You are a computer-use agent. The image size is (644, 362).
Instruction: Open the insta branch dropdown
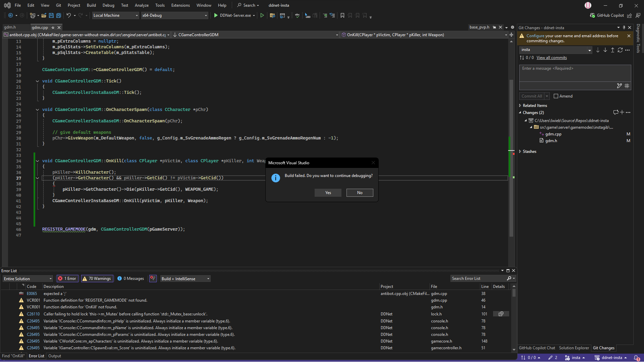coord(556,50)
